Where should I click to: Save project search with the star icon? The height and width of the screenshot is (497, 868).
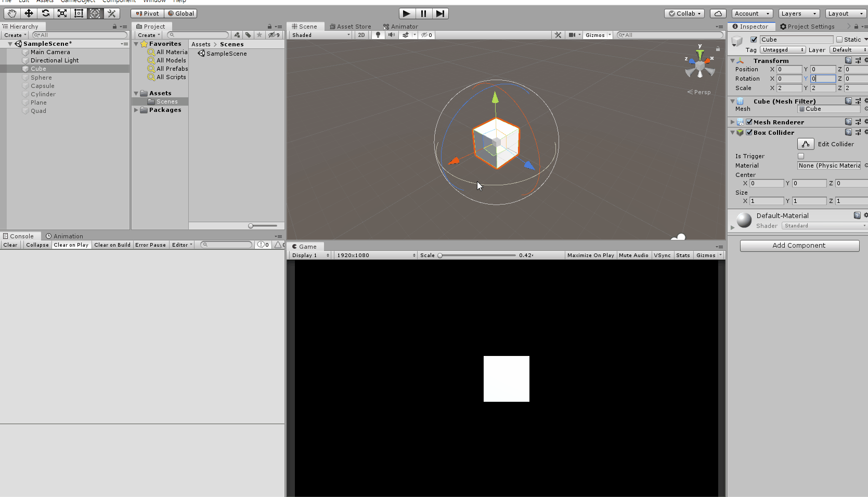(x=260, y=35)
